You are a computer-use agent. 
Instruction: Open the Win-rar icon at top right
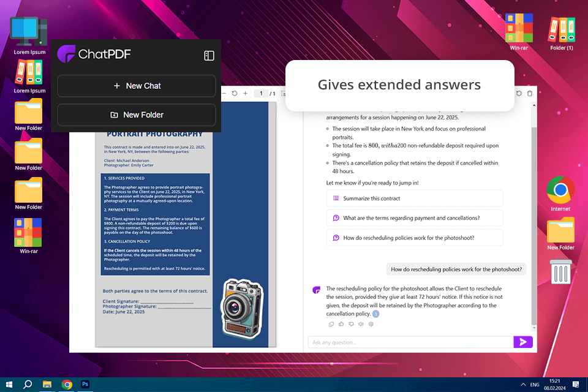point(519,32)
